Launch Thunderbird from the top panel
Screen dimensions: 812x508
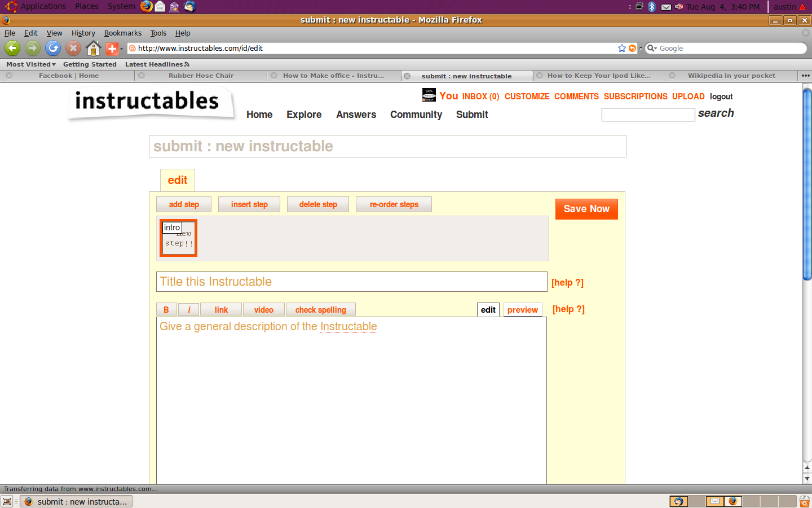pyautogui.click(x=190, y=7)
